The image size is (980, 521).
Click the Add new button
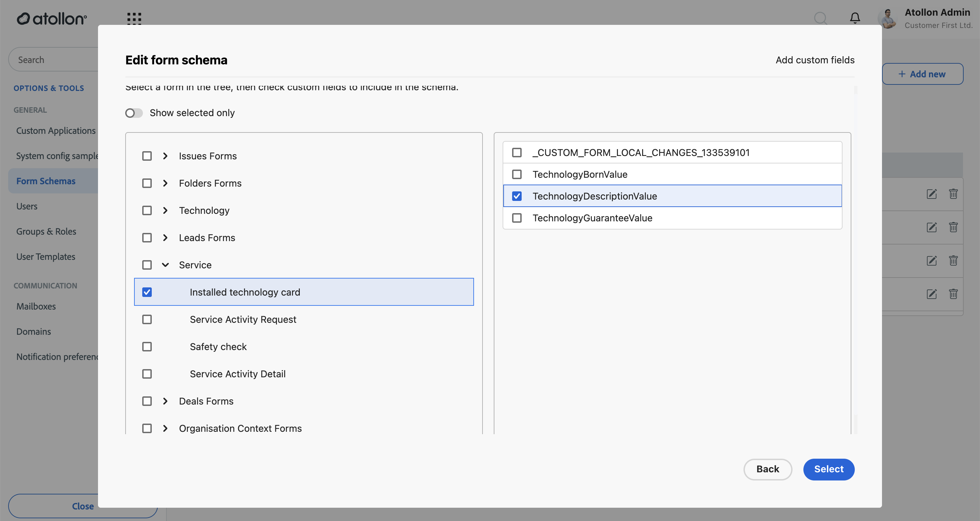(x=922, y=74)
